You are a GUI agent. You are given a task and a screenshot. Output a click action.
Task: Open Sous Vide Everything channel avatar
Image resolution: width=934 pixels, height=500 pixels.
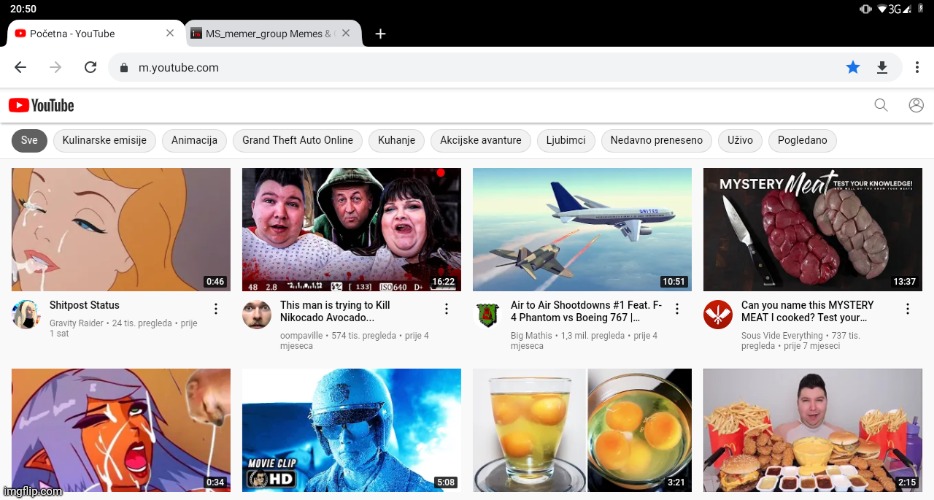[x=718, y=314]
